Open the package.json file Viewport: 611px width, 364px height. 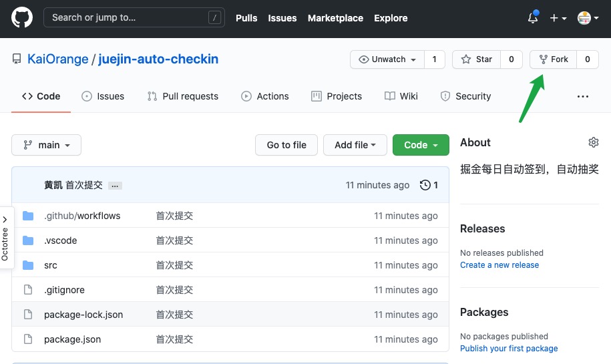point(73,339)
